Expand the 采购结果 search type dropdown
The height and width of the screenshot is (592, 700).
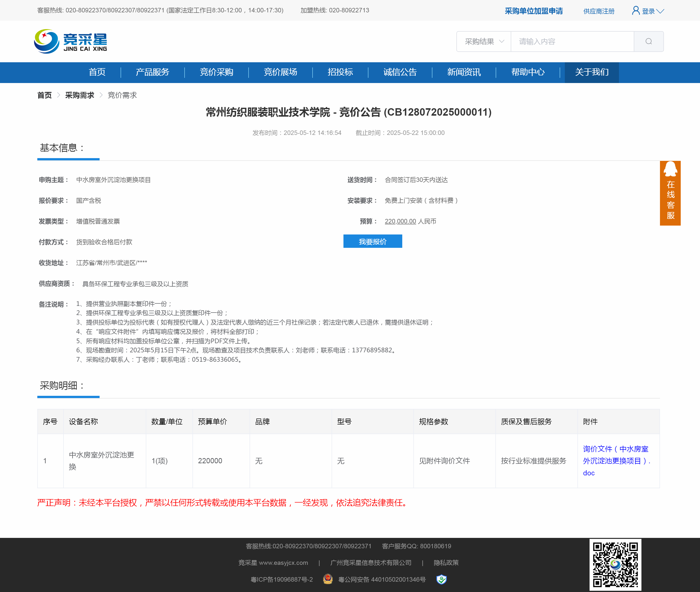tap(484, 41)
